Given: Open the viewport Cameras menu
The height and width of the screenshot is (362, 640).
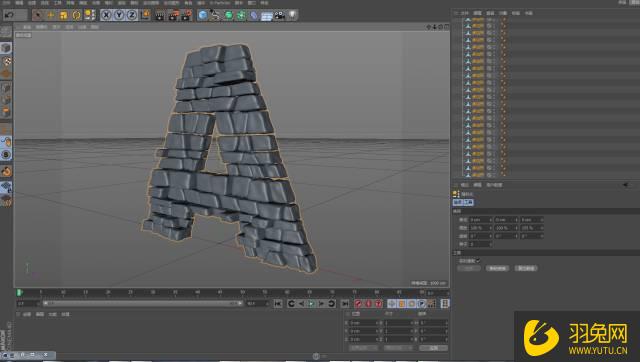Looking at the screenshot, I should coord(41,27).
